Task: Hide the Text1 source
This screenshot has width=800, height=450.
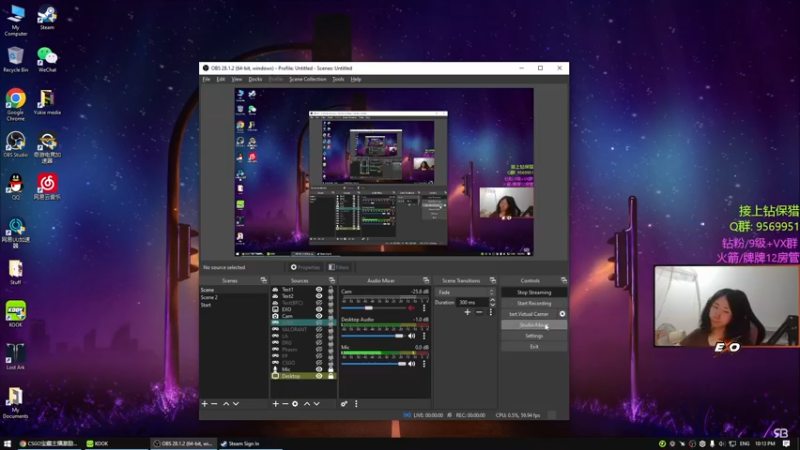Action: point(319,289)
